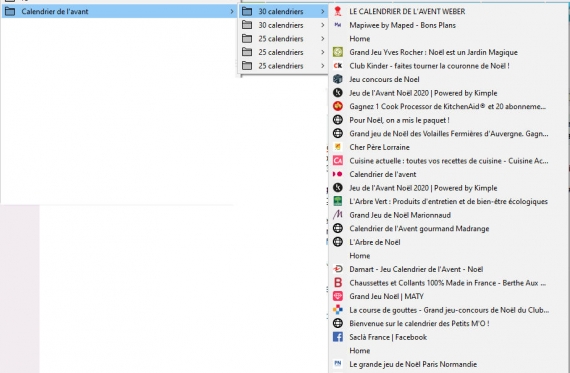
Task: Expand chevron of the non-highlighted 30 calendriers folder
Action: (322, 25)
